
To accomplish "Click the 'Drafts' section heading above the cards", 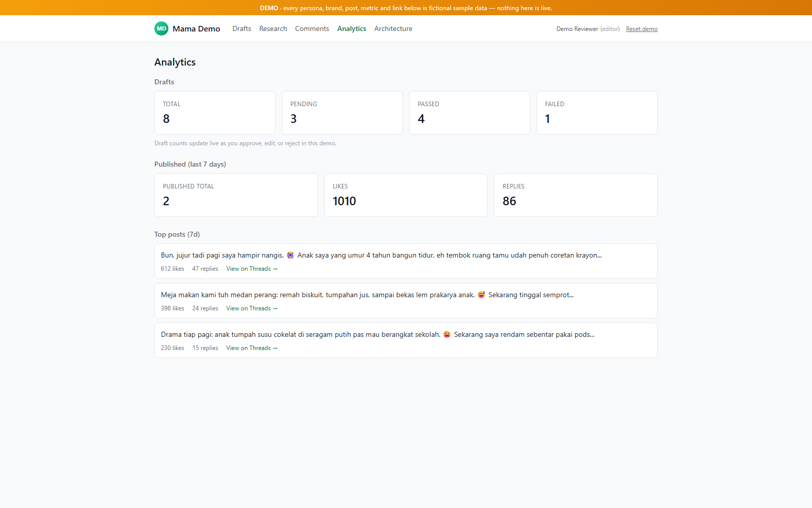I will [x=164, y=82].
